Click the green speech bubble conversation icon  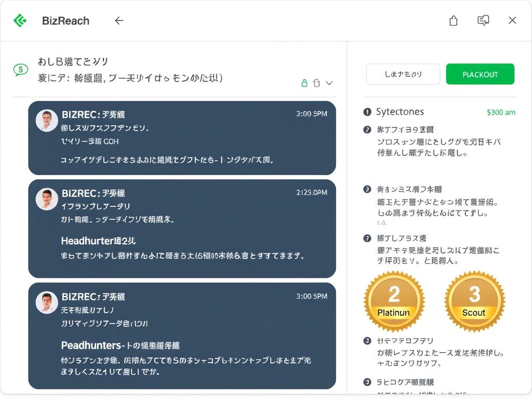tap(21, 70)
